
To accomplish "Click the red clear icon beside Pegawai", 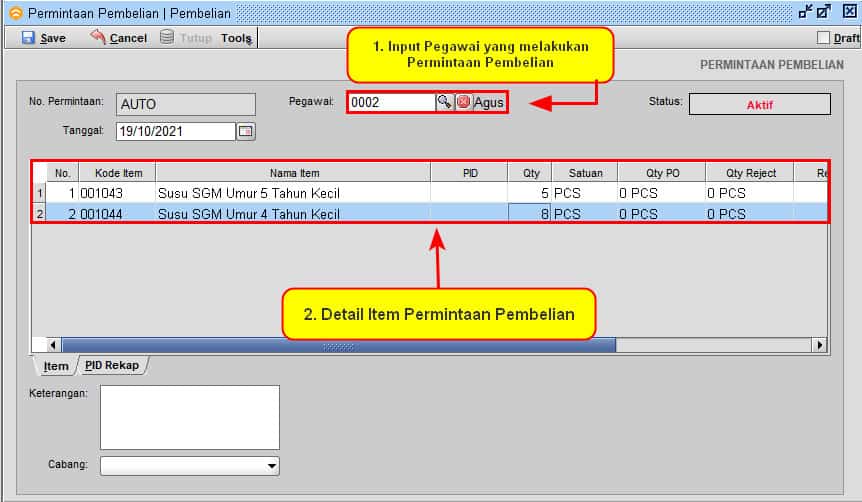I will pyautogui.click(x=463, y=102).
